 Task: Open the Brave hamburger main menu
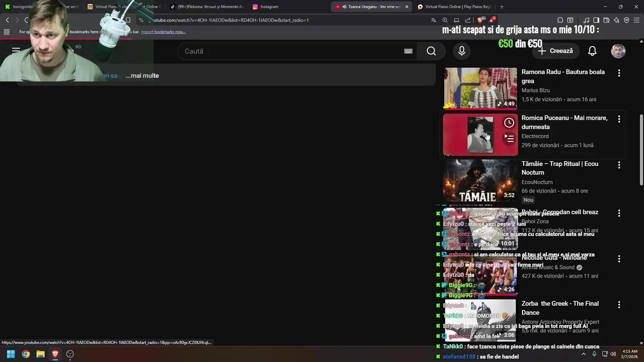637,20
